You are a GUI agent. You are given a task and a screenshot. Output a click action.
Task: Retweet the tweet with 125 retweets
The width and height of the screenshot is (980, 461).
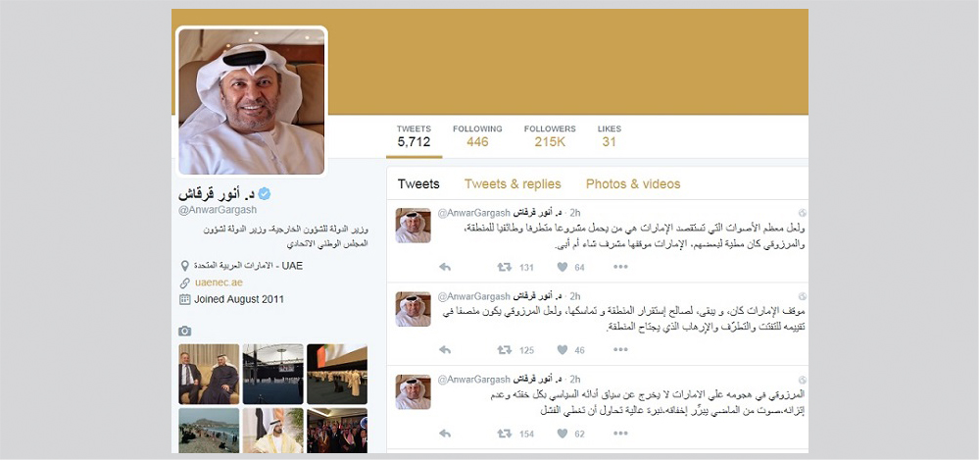504,350
